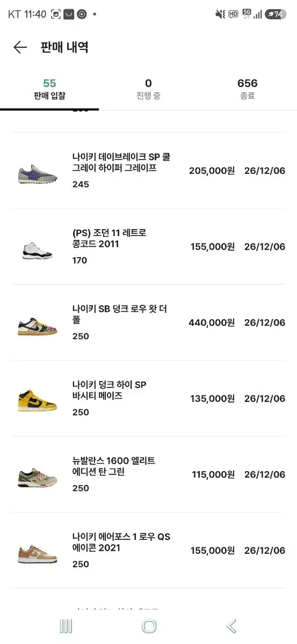Open 나이키 데이브레이크 SP 쿨 그레이 listing
This screenshot has width=297, height=644.
click(149, 171)
